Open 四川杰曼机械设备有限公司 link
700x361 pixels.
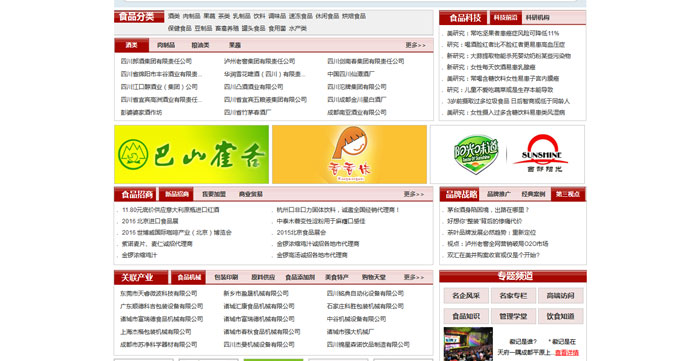click(259, 344)
